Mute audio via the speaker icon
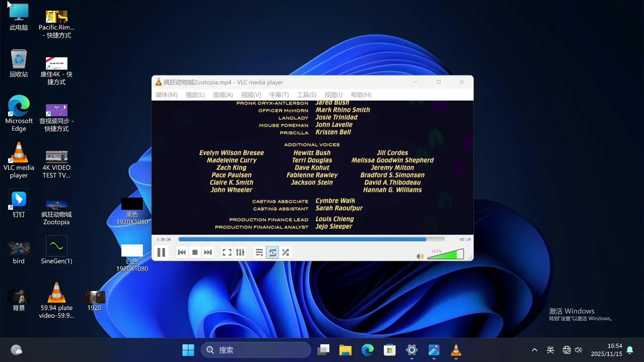This screenshot has width=644, height=362. click(x=420, y=256)
